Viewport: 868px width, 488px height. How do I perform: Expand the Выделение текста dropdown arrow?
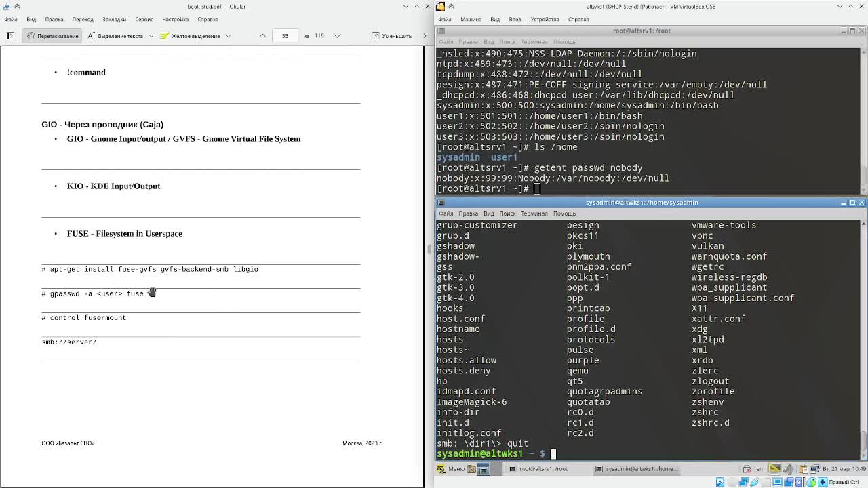coord(151,35)
